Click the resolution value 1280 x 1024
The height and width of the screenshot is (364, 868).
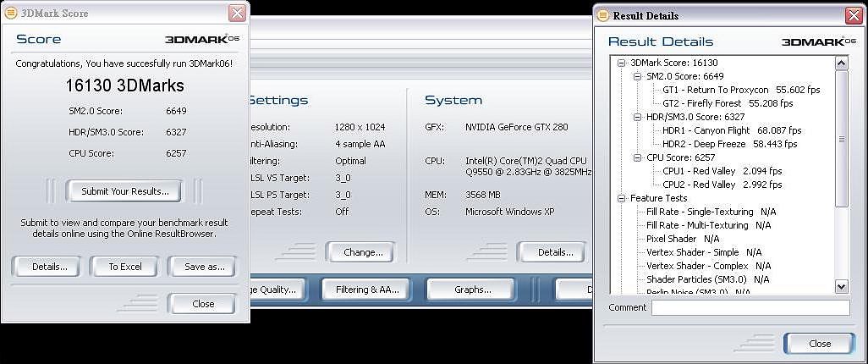click(360, 127)
